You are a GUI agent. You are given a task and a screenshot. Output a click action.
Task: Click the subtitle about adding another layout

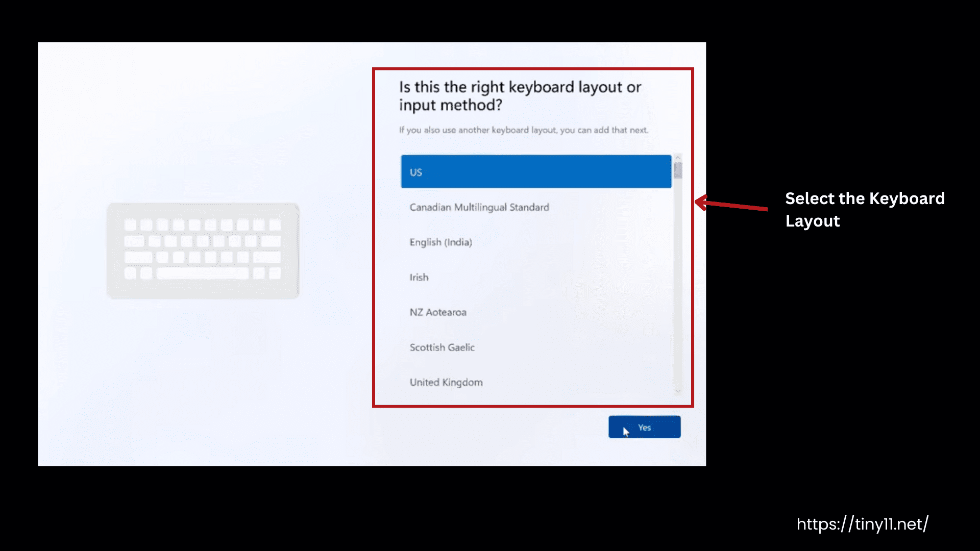click(523, 130)
